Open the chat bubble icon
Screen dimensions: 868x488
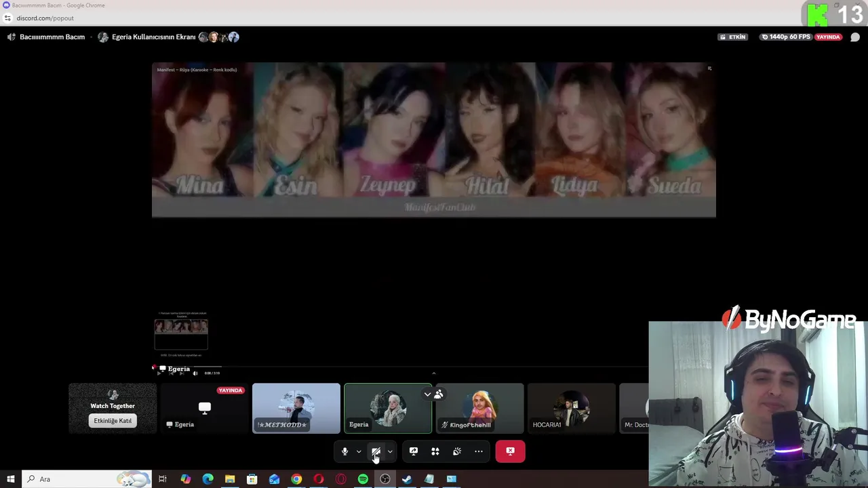[855, 37]
